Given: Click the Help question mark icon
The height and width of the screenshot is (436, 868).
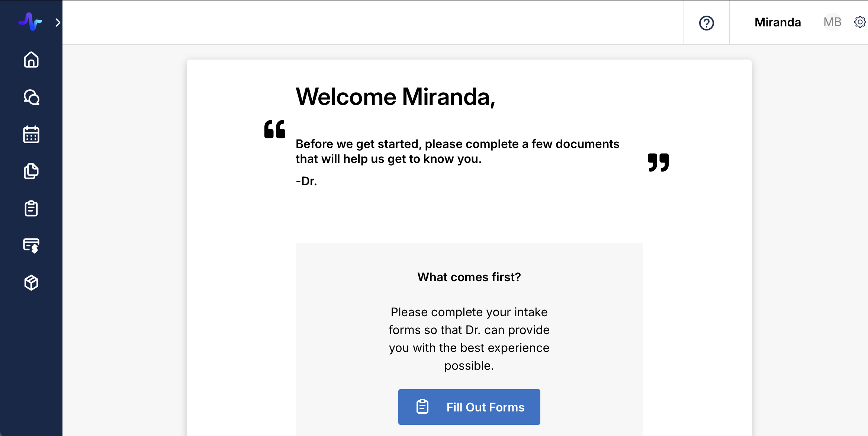Looking at the screenshot, I should (x=706, y=23).
